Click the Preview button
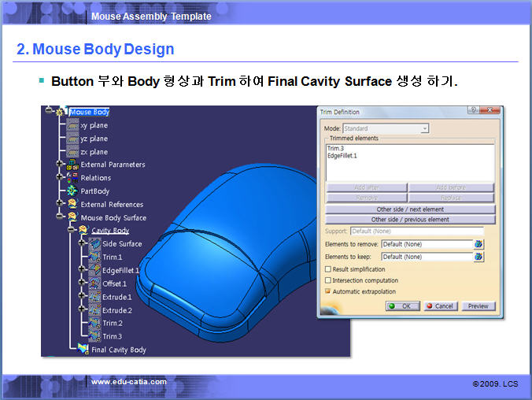The image size is (532, 400). (478, 306)
